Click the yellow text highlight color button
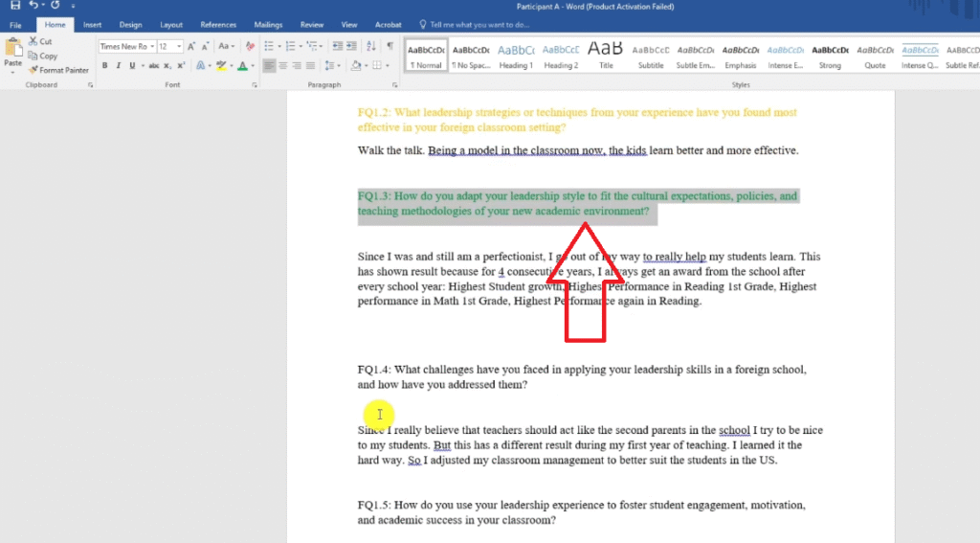The image size is (980, 543). coord(220,66)
